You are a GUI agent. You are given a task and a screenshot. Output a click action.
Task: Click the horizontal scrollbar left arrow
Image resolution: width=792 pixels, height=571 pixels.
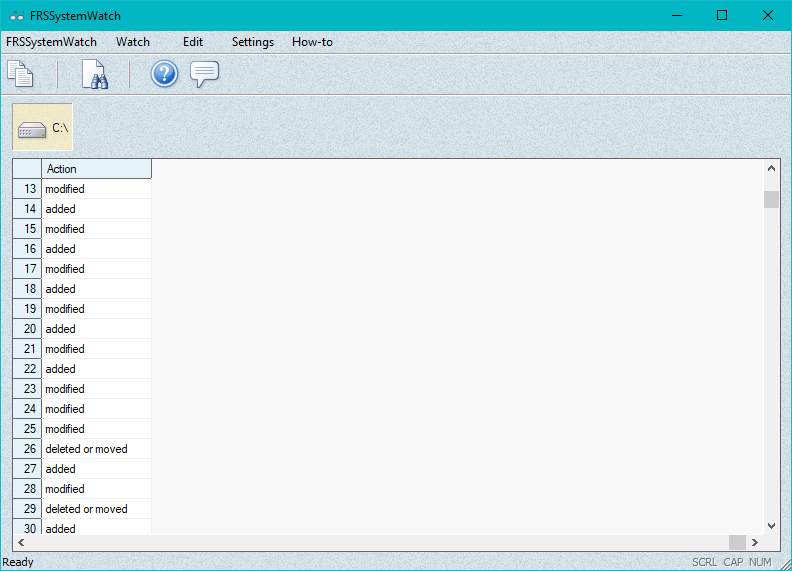21,543
